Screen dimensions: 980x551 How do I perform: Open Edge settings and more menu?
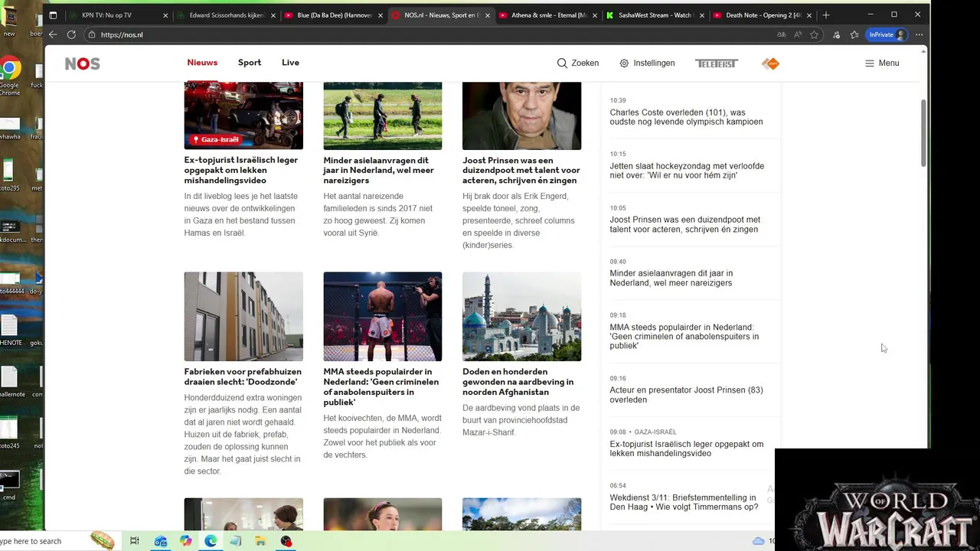[x=919, y=34]
